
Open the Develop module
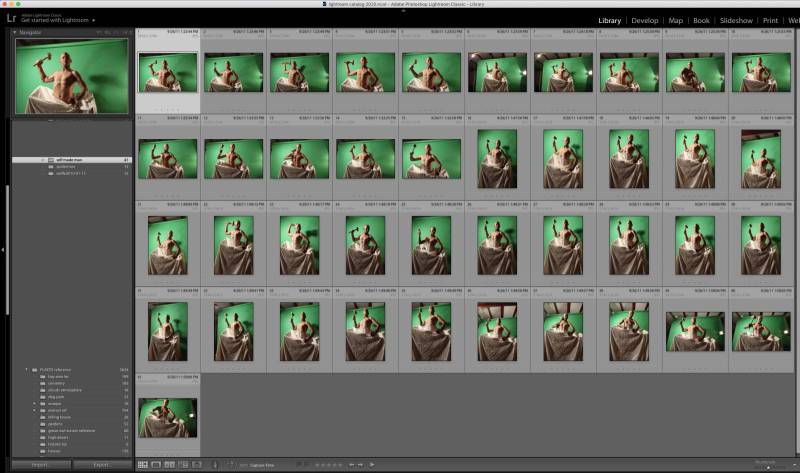pos(644,20)
